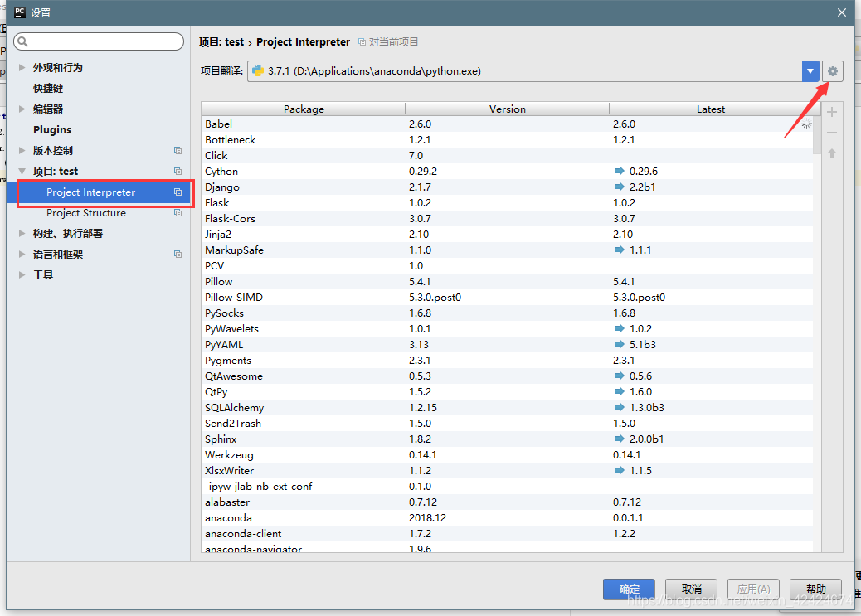Click the update arrow icon for Django

620,187
